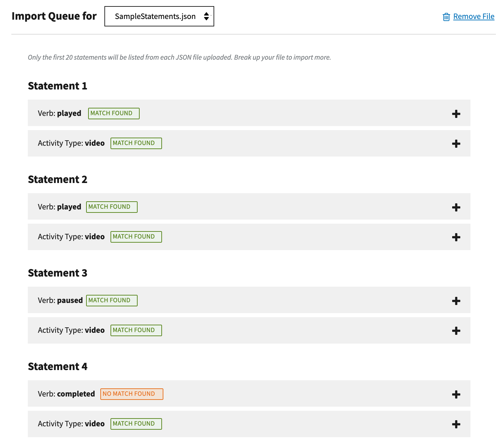
Task: Click plus icon for Statement 2 Verb played
Action: 456,207
